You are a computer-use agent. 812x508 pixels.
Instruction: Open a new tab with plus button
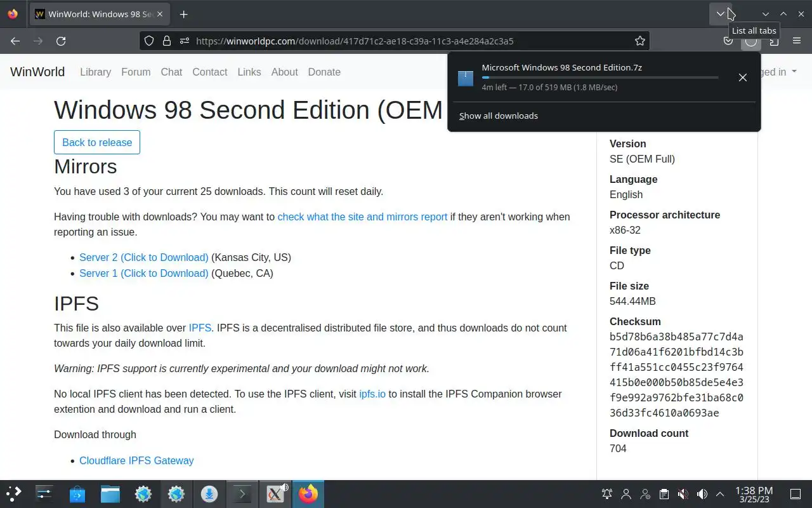[x=183, y=14]
